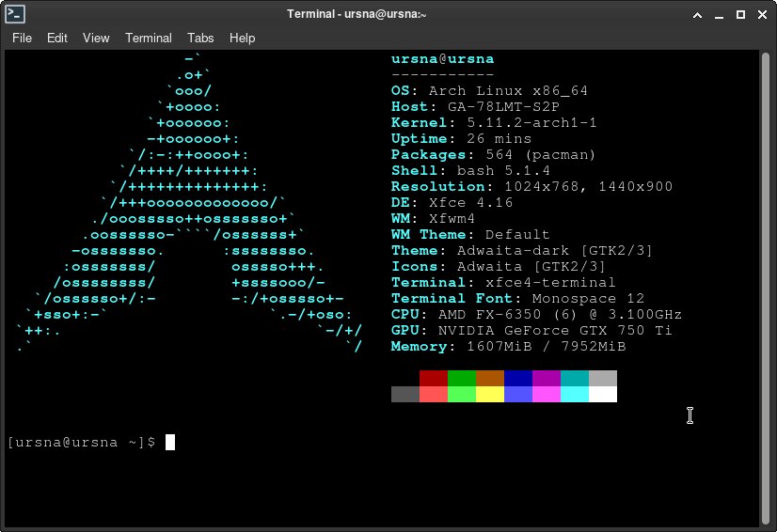Screen dimensions: 777x532
Task: Click the white color block
Action: tap(603, 394)
